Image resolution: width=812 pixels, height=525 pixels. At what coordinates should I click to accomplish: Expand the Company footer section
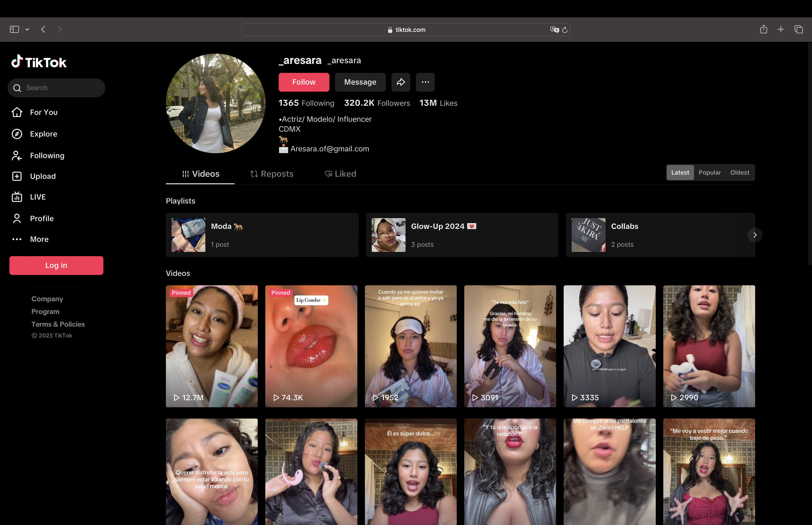pyautogui.click(x=47, y=299)
